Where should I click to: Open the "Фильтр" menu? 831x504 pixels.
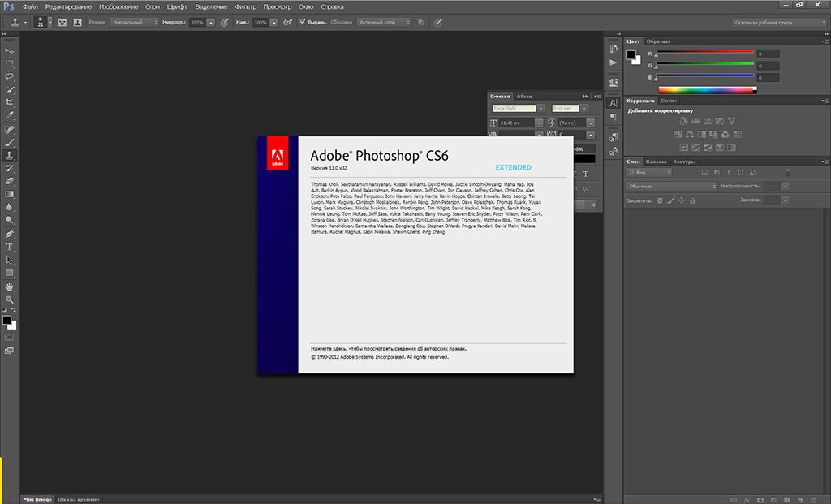click(x=245, y=6)
